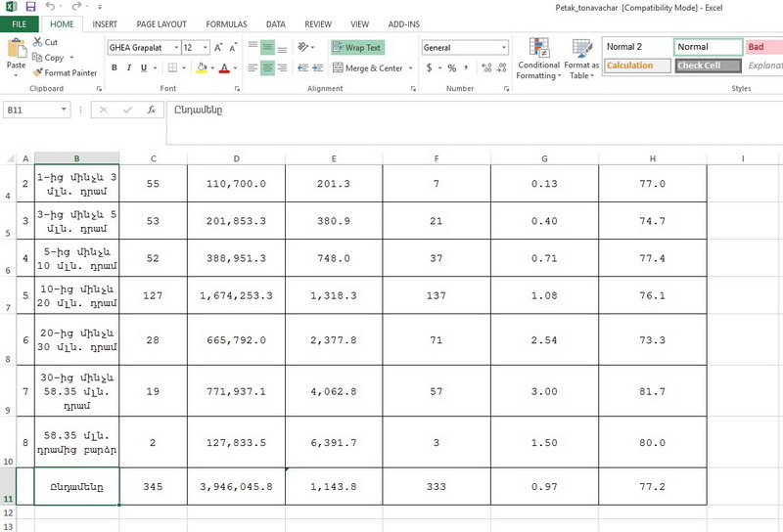Viewport: 783px width, 532px height.
Task: Click the Merge & Center button
Action: click(367, 68)
